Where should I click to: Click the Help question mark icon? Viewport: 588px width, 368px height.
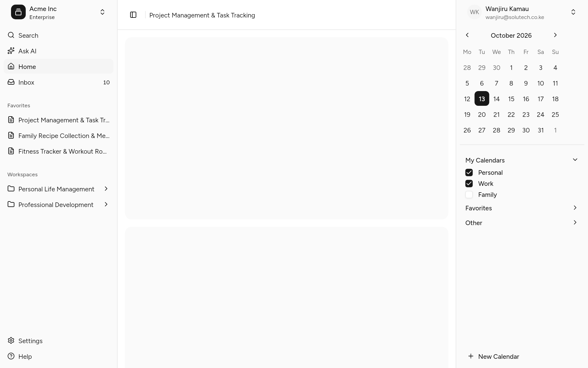11,356
